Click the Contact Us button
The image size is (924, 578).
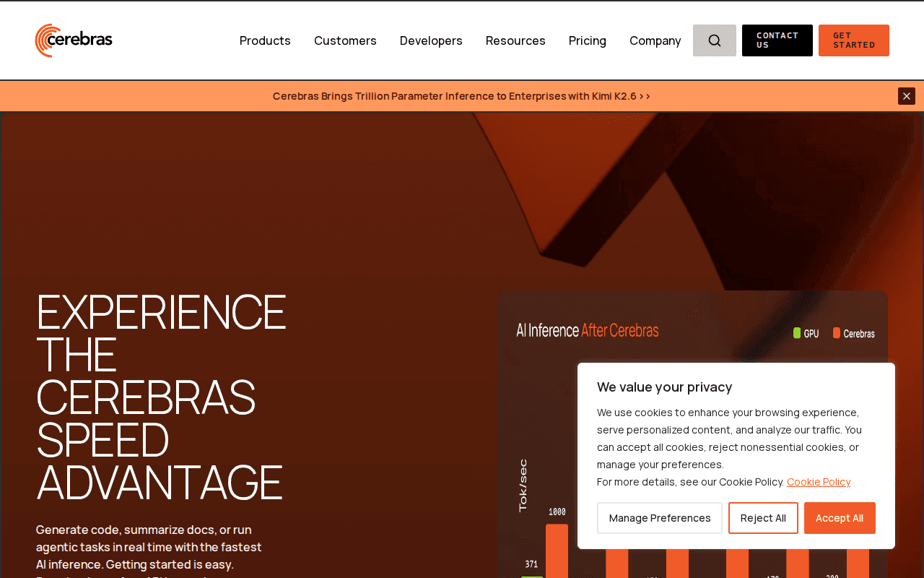tap(777, 40)
